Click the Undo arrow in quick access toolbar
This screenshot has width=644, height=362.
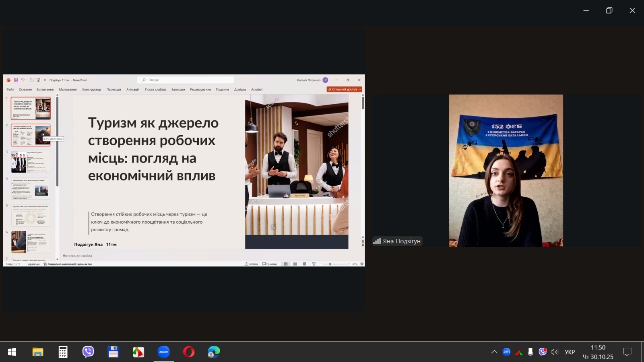click(23, 80)
